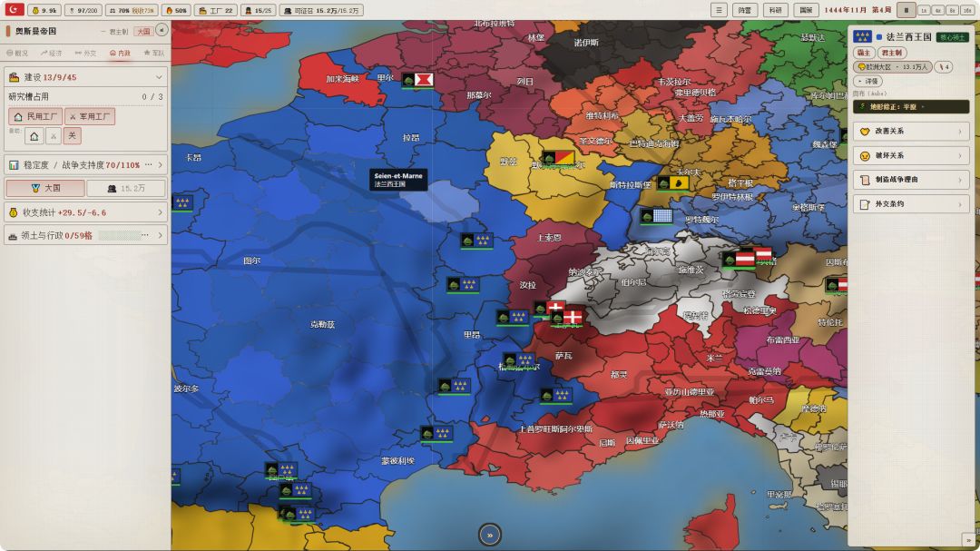The width and height of the screenshot is (980, 551).
Task: Select the yellow-black army marker near 卡尔夫
Action: click(673, 183)
